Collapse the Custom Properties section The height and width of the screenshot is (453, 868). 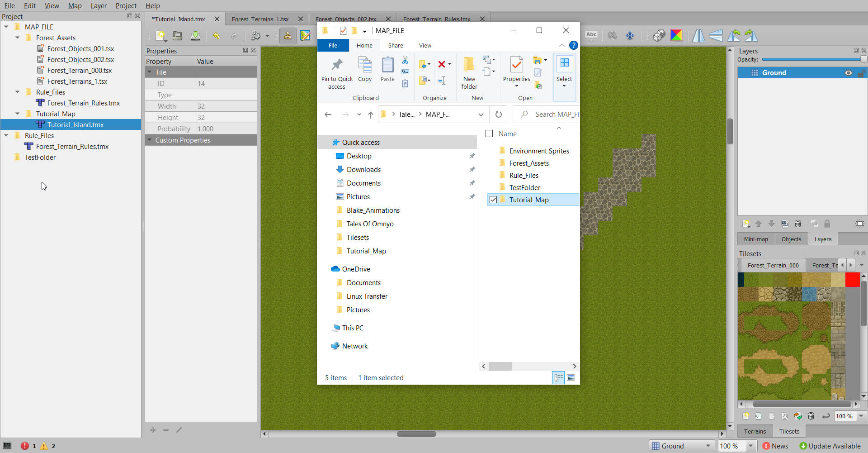pyautogui.click(x=150, y=140)
